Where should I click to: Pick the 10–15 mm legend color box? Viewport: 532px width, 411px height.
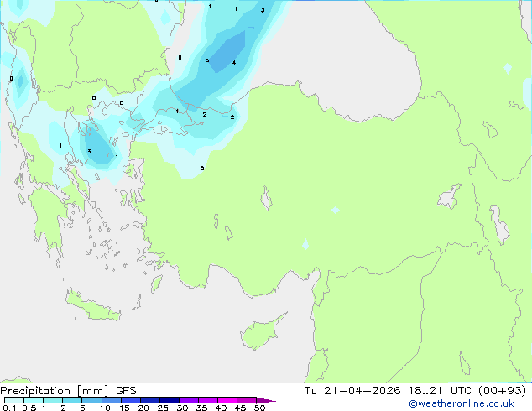tap(112, 400)
